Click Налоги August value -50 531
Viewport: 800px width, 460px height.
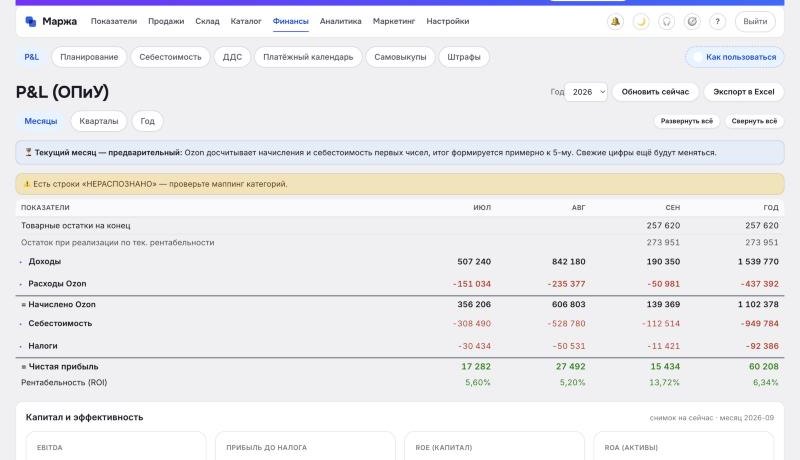[x=569, y=346]
